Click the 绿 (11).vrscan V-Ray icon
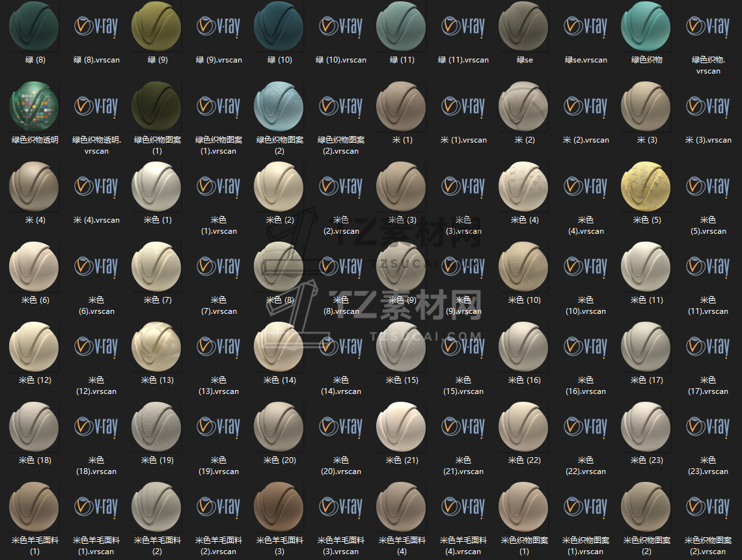Viewport: 742px width, 560px height. coord(463,26)
